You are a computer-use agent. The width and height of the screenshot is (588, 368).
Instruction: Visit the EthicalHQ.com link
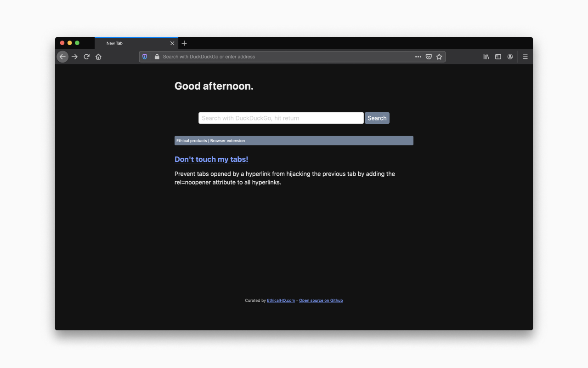pos(281,300)
